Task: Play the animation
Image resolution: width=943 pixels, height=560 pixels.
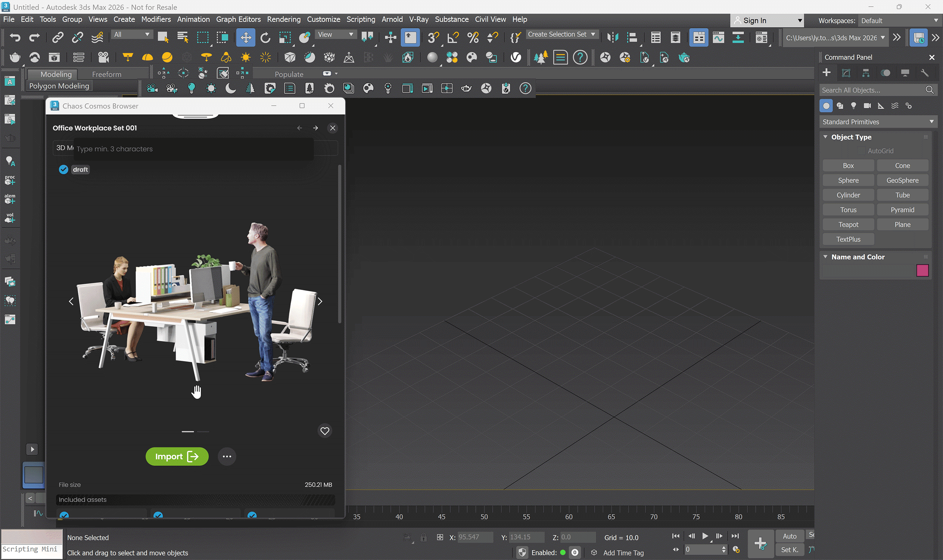Action: (705, 536)
